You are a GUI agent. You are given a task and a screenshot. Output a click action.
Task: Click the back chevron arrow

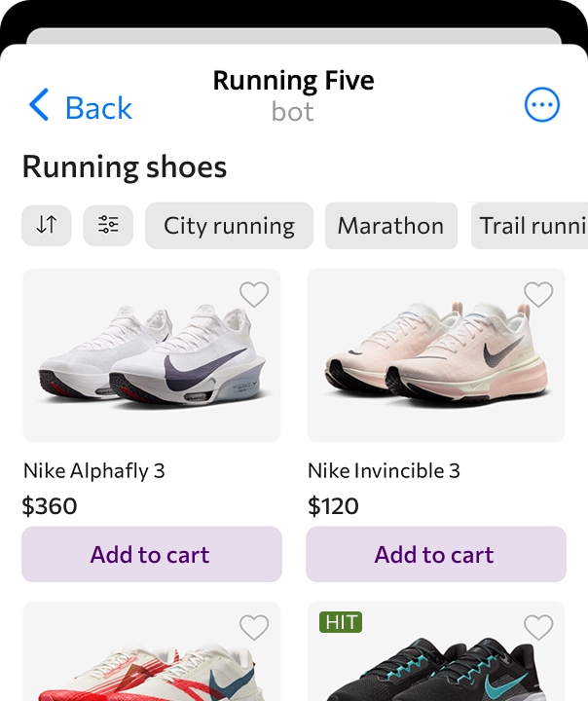39,105
